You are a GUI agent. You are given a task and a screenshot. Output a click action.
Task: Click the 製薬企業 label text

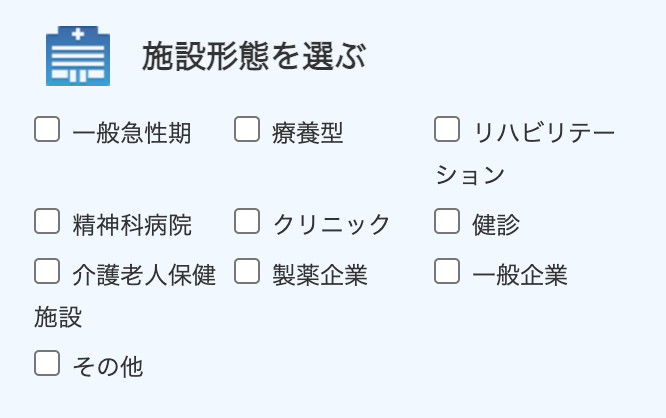pos(320,275)
